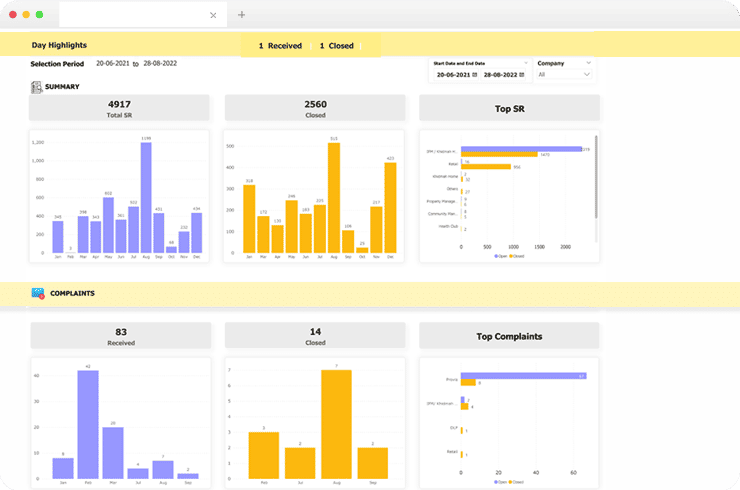Viewport: 740px width, 490px height.
Task: Collapse the Company filter header chevron
Action: 587,63
